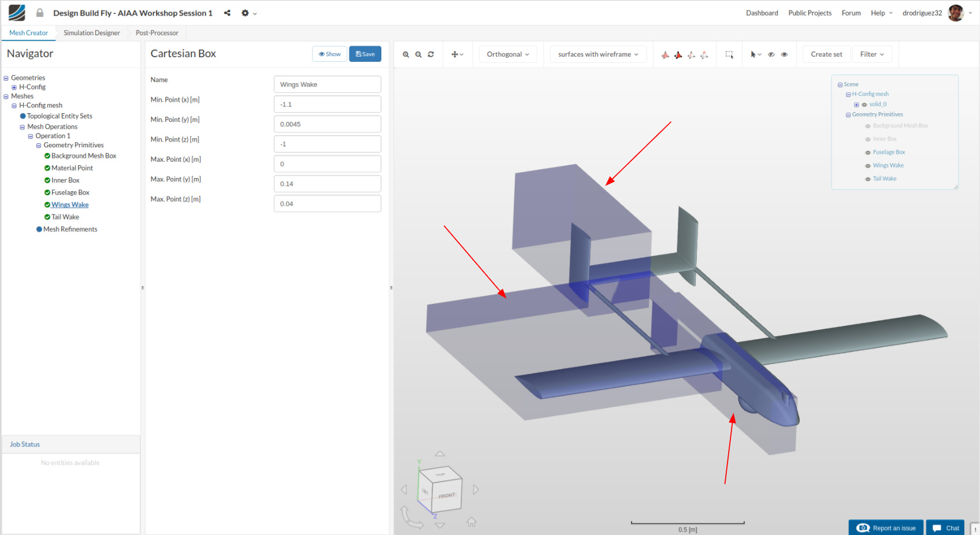The height and width of the screenshot is (535, 980).
Task: Open the Help menu
Action: point(882,13)
